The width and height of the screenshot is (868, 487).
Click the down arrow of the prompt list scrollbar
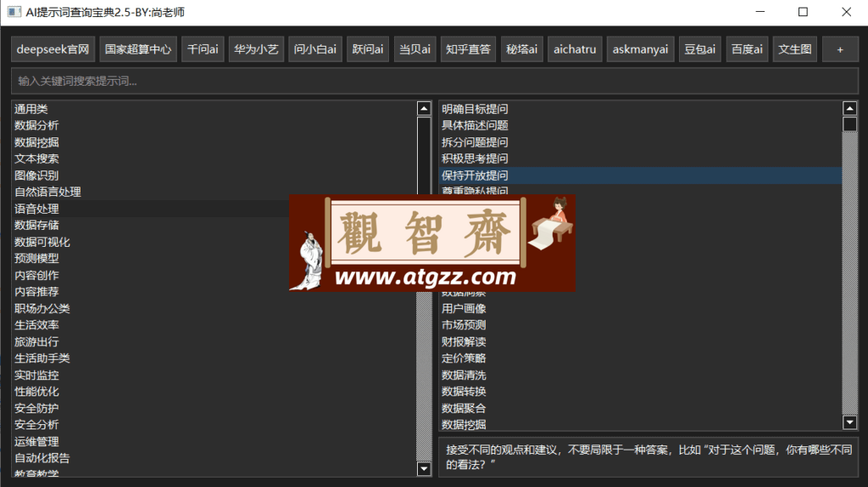(849, 423)
